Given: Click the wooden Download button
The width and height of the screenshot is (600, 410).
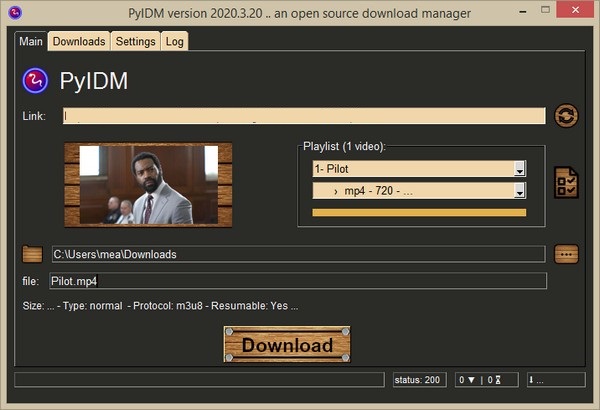Looking at the screenshot, I should (287, 345).
